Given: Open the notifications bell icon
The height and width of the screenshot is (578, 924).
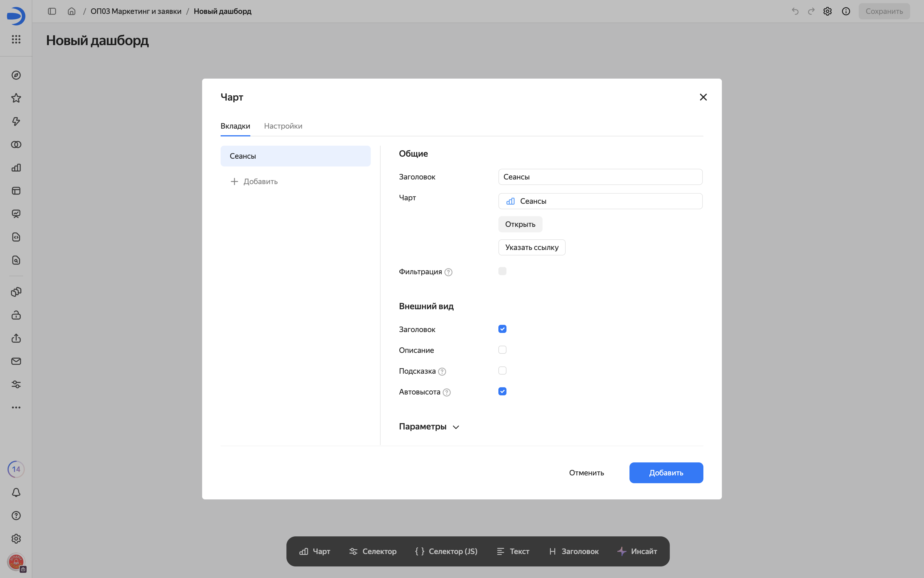Looking at the screenshot, I should [16, 492].
